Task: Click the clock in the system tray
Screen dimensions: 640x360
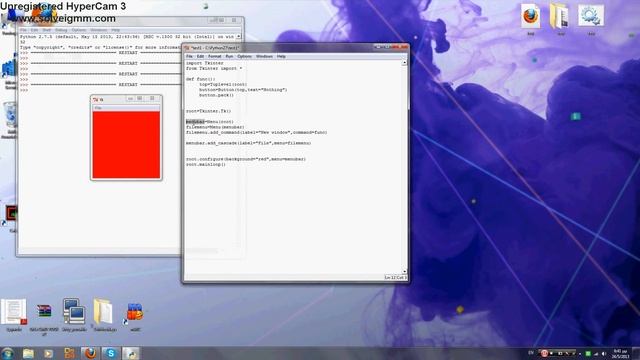Action: [x=620, y=353]
